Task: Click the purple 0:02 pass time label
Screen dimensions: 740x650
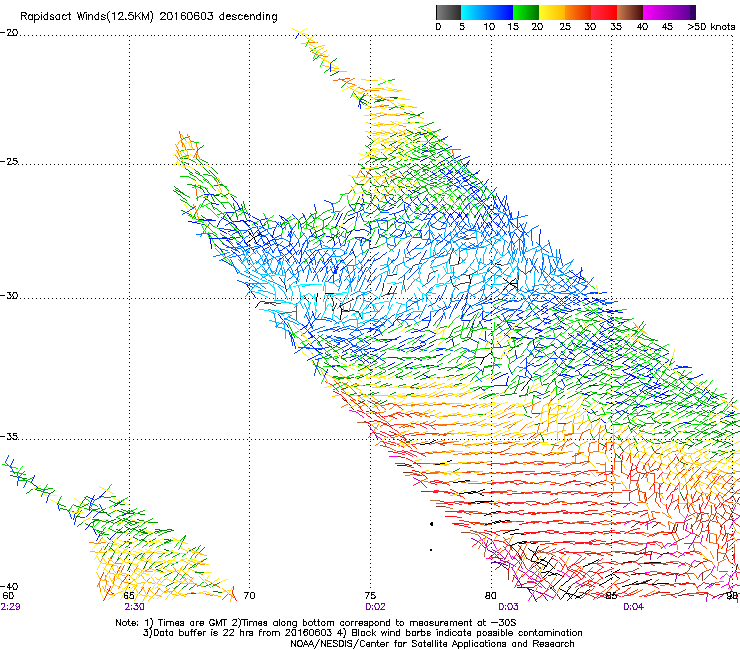Action: (x=375, y=607)
